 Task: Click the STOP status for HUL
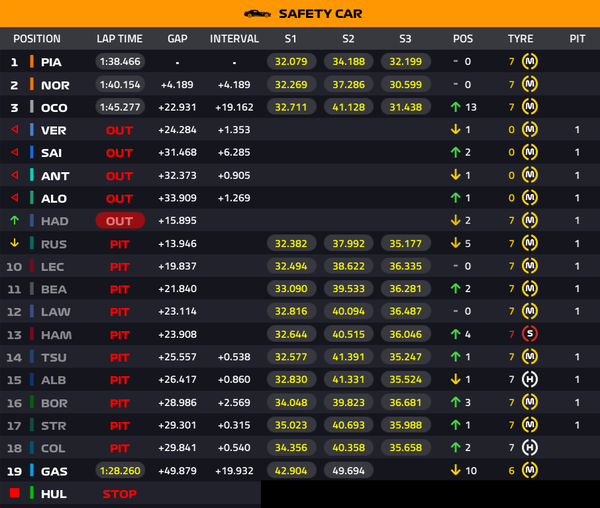coord(119,494)
